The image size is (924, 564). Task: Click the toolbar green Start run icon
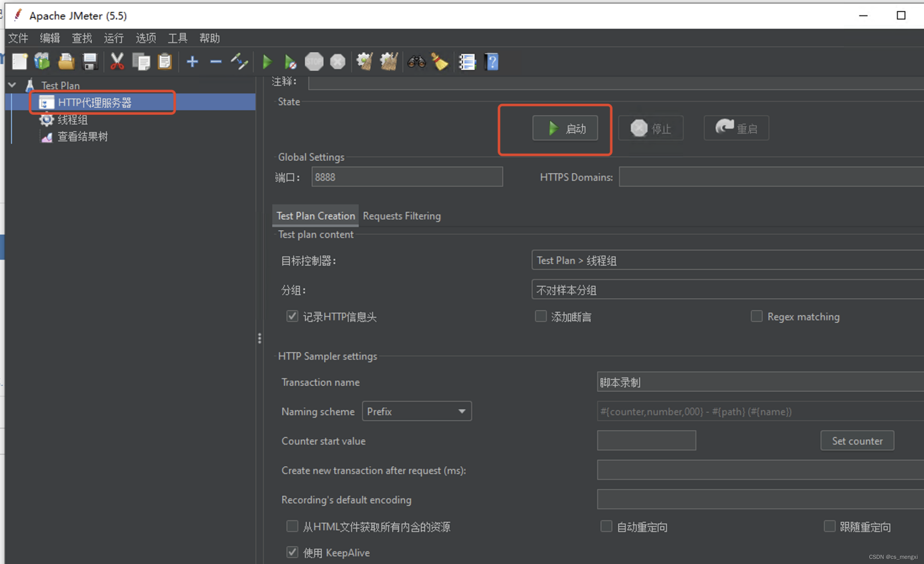[267, 62]
